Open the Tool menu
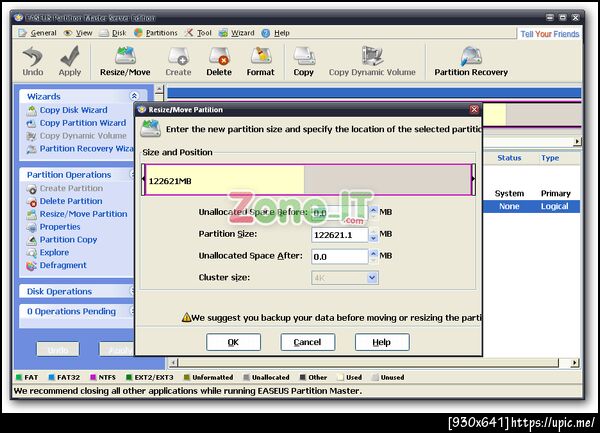This screenshot has height=433, width=600. click(199, 33)
